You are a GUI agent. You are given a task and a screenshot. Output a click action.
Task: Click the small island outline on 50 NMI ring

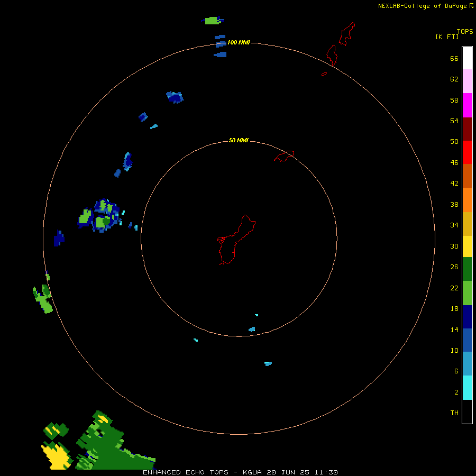tap(284, 156)
